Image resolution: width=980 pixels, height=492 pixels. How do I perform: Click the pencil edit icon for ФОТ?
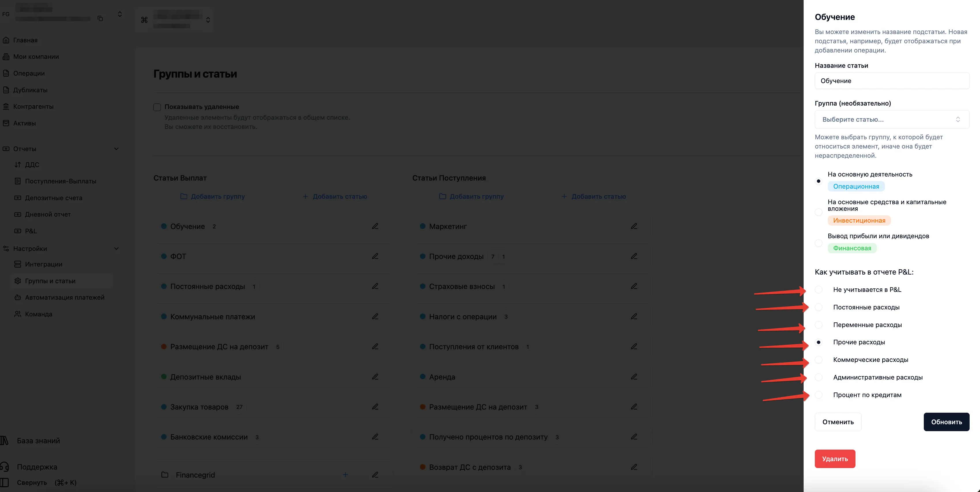click(x=375, y=256)
